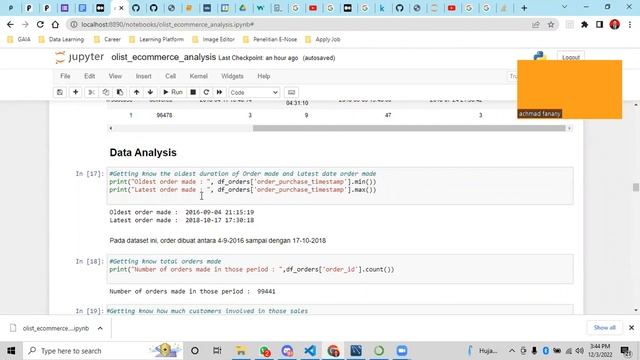Click the Jupyter logo
The image size is (640, 360).
tap(80, 58)
